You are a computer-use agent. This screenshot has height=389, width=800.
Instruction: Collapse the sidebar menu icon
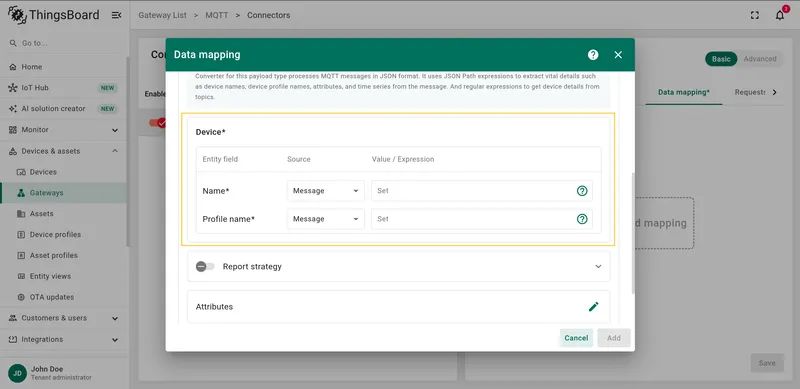tap(116, 15)
